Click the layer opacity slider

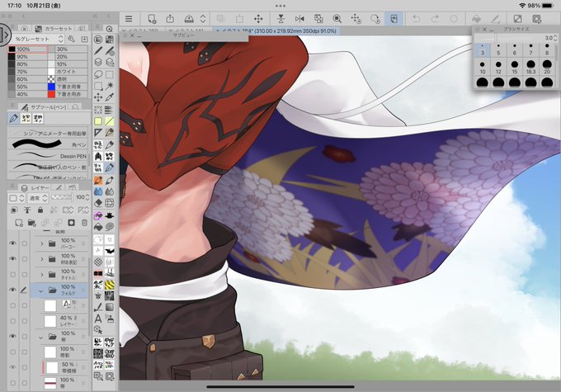click(62, 197)
